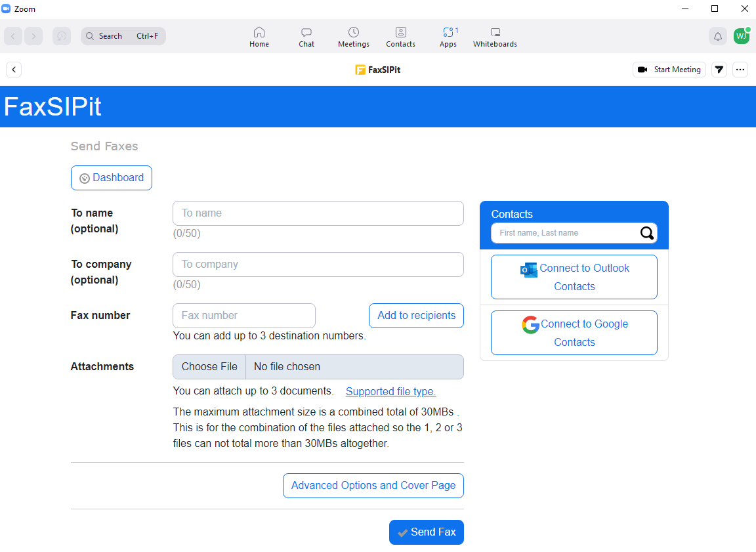Open the Meetings tab
Viewport: 756px width, 552px height.
tap(354, 37)
